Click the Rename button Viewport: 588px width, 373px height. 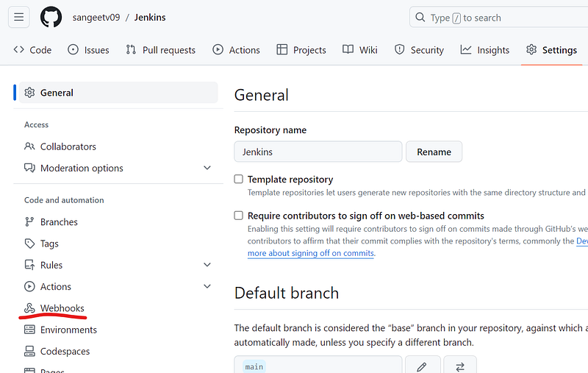[x=434, y=152]
